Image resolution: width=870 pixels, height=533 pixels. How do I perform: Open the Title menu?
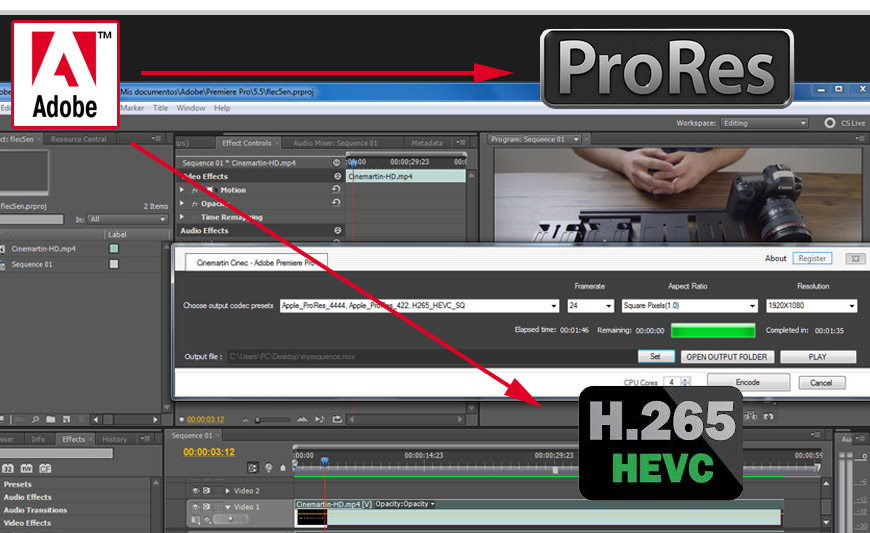point(160,108)
